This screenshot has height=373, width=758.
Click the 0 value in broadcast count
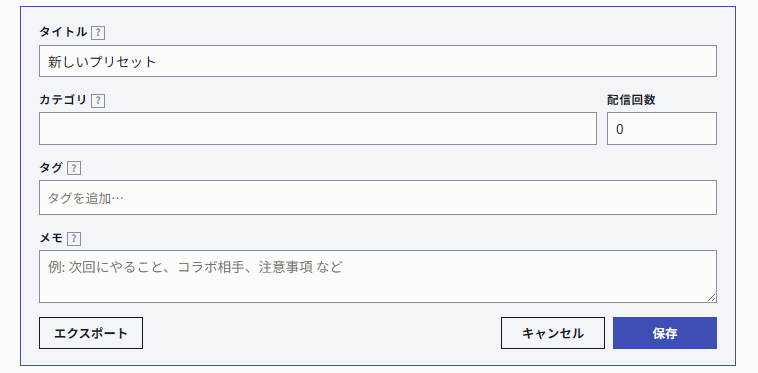coord(620,129)
